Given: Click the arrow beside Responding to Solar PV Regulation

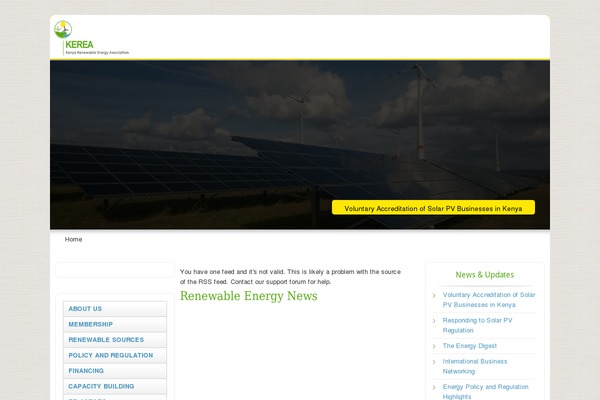Looking at the screenshot, I should [434, 321].
